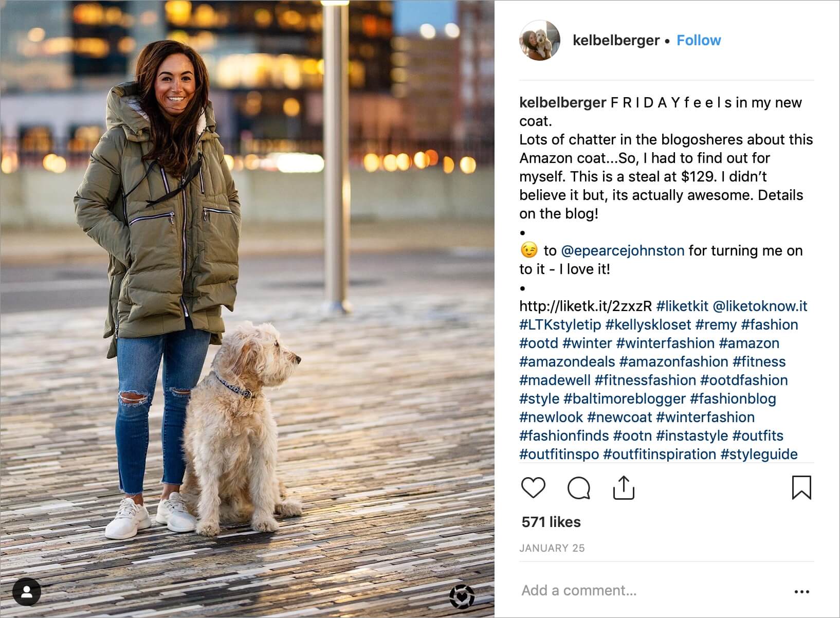
Task: Open the #amazonfashion hashtag
Action: (x=673, y=362)
